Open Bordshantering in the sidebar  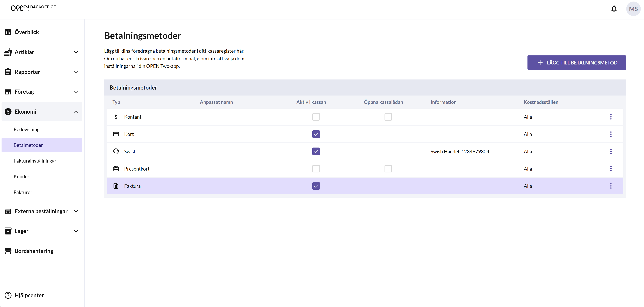42,251
